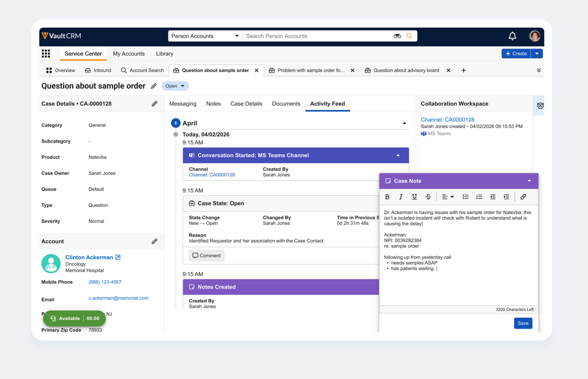Image resolution: width=588 pixels, height=379 pixels.
Task: Insert a link in Case Note
Action: 523,197
